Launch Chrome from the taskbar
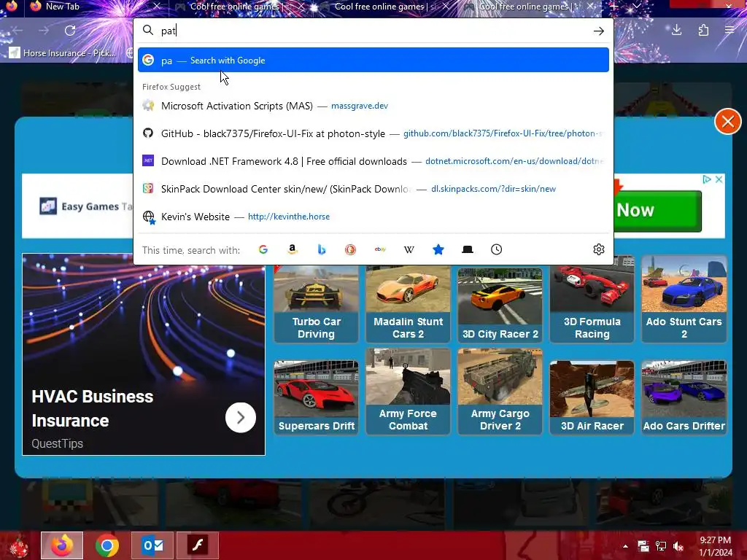747x560 pixels. 107,545
